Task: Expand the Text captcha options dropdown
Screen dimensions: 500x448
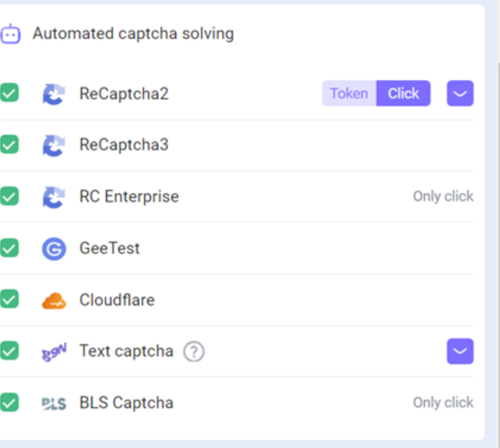Action: pyautogui.click(x=460, y=351)
